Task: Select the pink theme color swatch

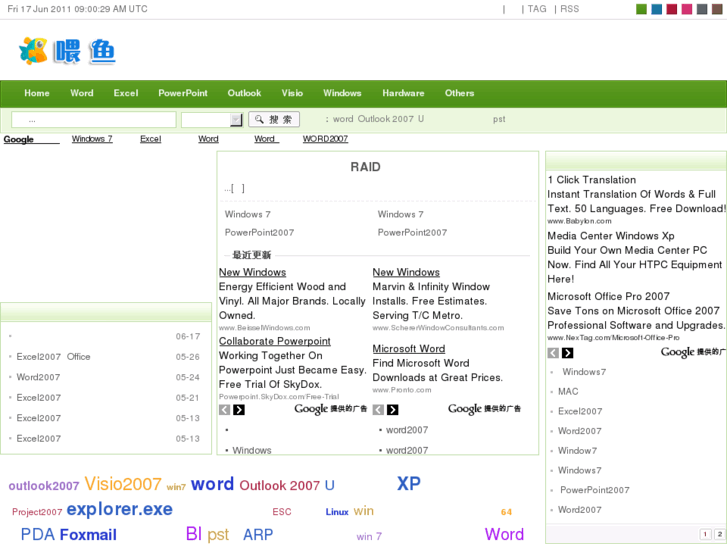Action: (x=687, y=9)
